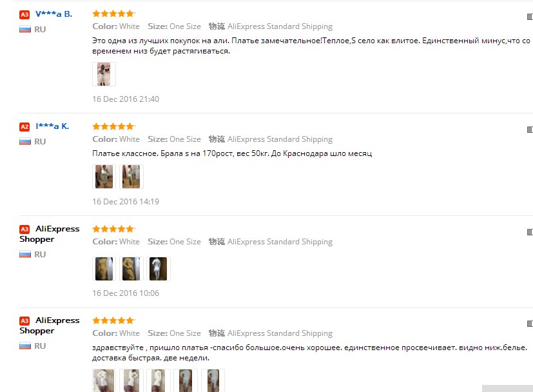Screen dimensions: 533x392
Task: Click the A3 badge beside V***a B.
Action: 24,15
